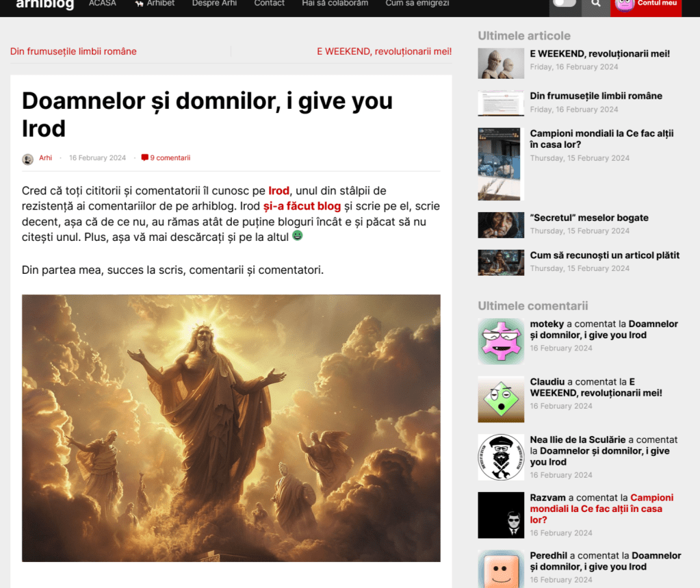Click Claudiu's green diamond avatar
700x588 pixels.
coord(501,399)
